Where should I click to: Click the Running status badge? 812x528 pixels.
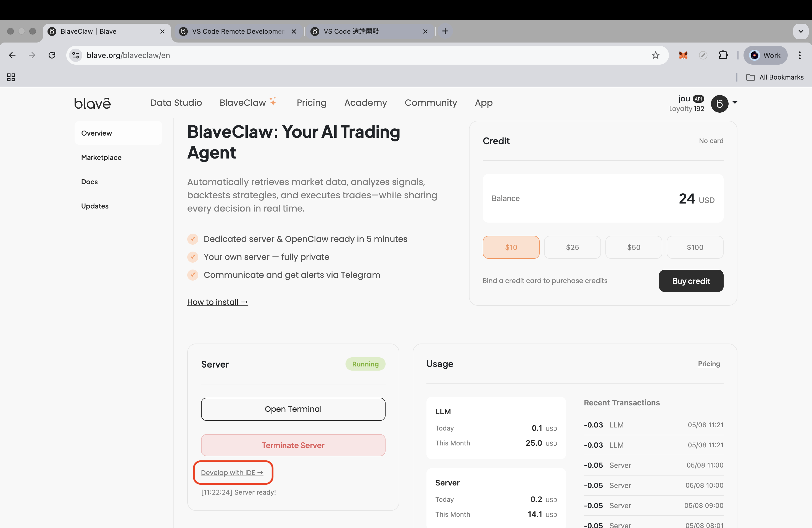365,364
